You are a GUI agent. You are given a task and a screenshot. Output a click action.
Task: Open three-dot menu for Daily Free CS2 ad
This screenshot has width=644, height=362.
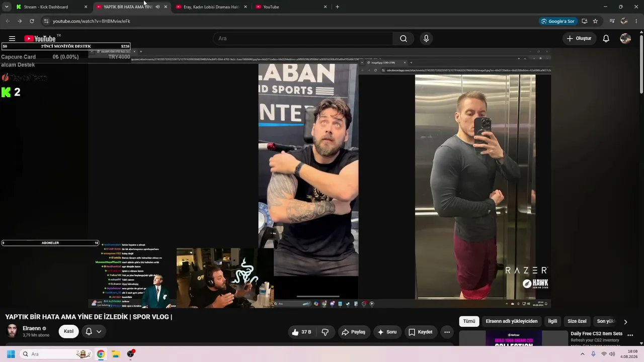point(630,335)
